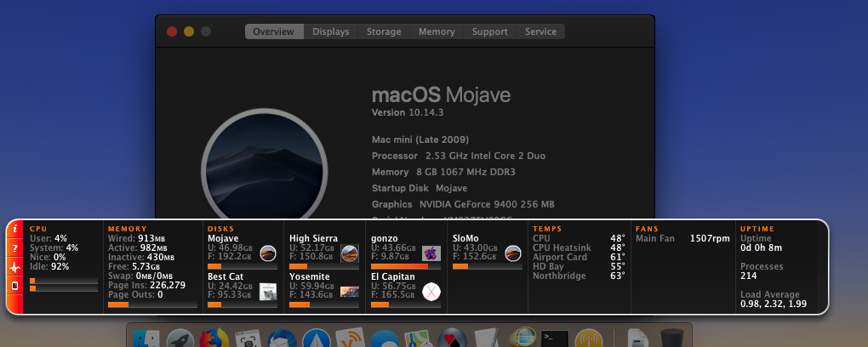Click the info 'i' icon on iStat widget

[15, 229]
